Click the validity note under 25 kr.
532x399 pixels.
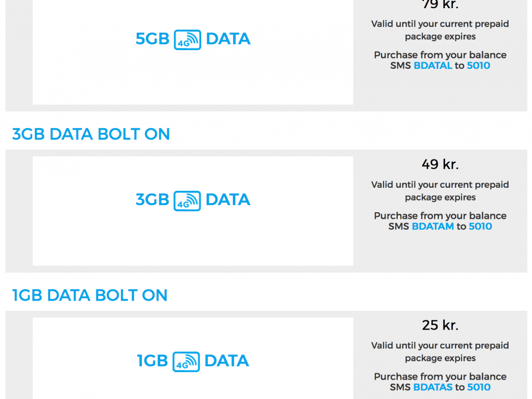click(x=440, y=352)
